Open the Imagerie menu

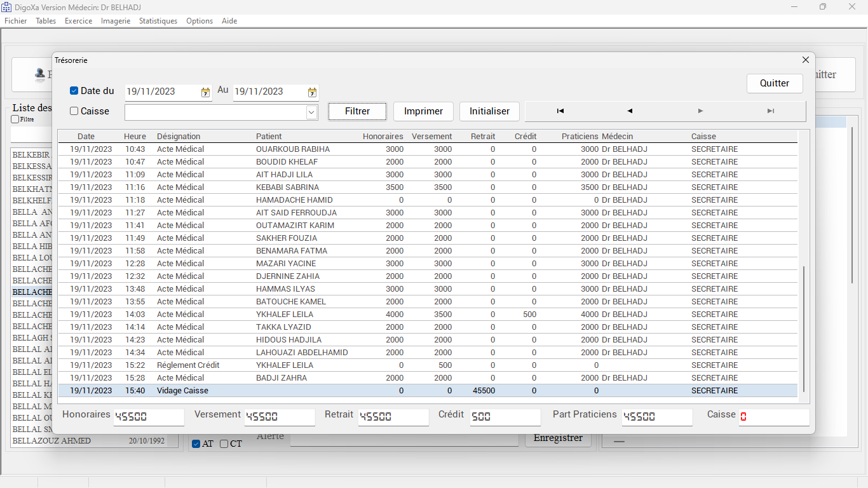(116, 21)
